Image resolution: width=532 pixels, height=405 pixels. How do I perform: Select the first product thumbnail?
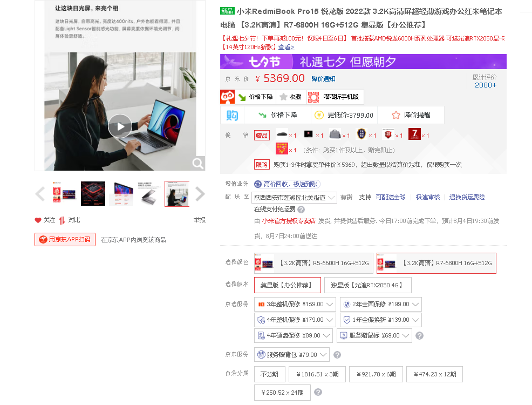[x=64, y=193]
